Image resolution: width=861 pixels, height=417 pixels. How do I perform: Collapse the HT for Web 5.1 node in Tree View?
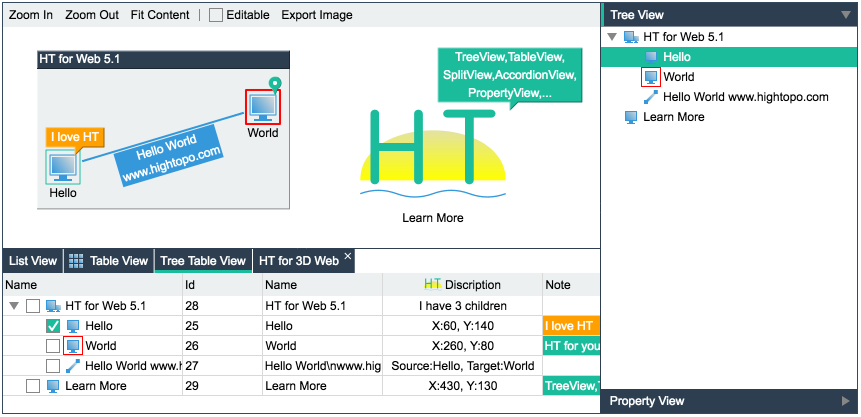(x=613, y=37)
